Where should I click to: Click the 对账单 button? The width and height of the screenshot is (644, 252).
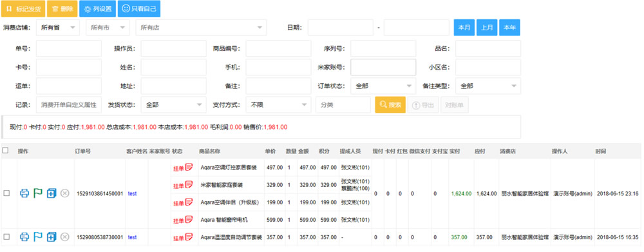click(455, 105)
